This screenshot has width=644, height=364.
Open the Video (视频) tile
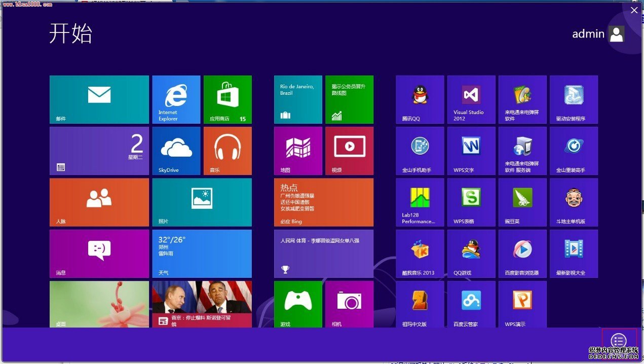pos(349,151)
